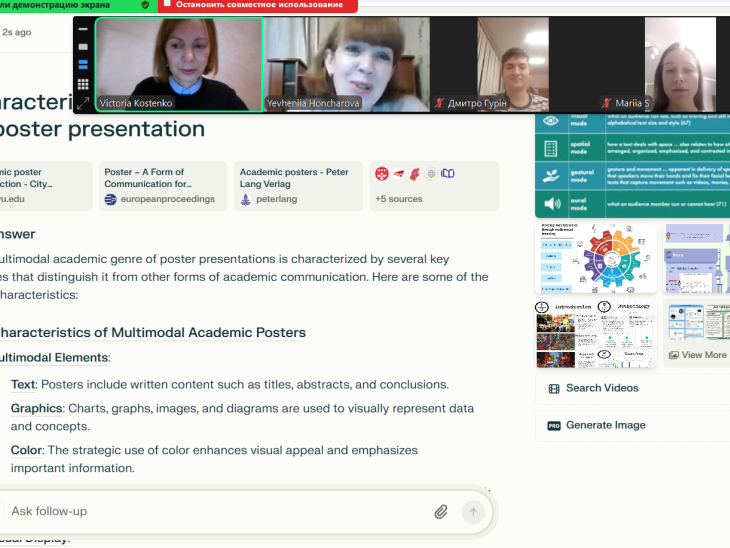
Task: Select the gallery grid view icon in Zoom panel
Action: (x=83, y=84)
